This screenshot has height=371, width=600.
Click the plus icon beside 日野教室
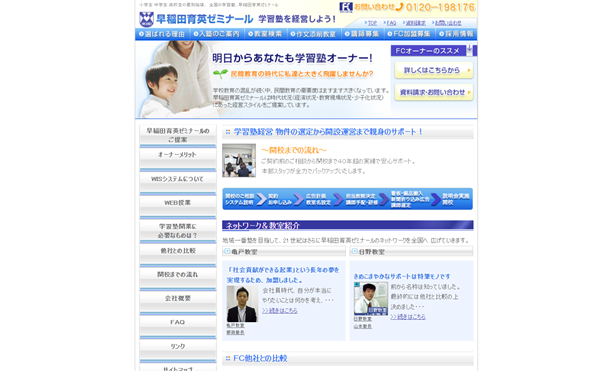click(355, 251)
